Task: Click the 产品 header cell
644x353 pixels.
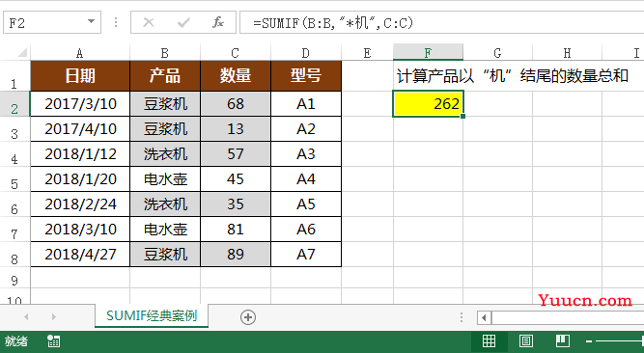Action: pos(165,76)
